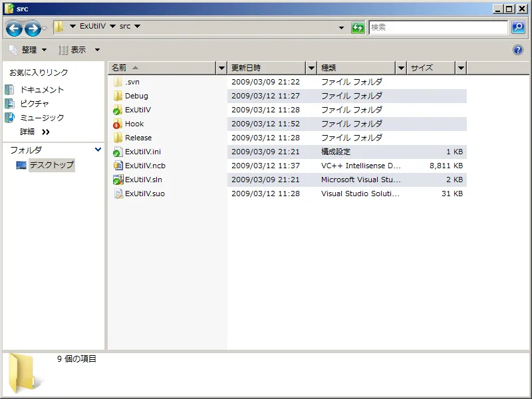Open the help question mark icon
Viewport: 532px width, 399px height.
click(518, 50)
